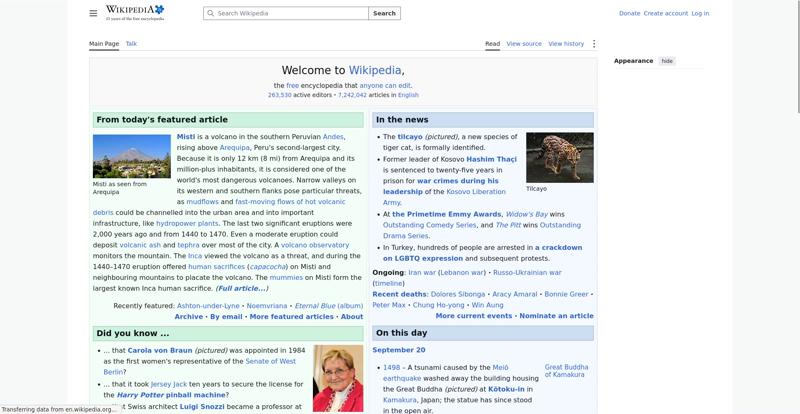
Task: Hide the Appearance panel
Action: pyautogui.click(x=667, y=61)
